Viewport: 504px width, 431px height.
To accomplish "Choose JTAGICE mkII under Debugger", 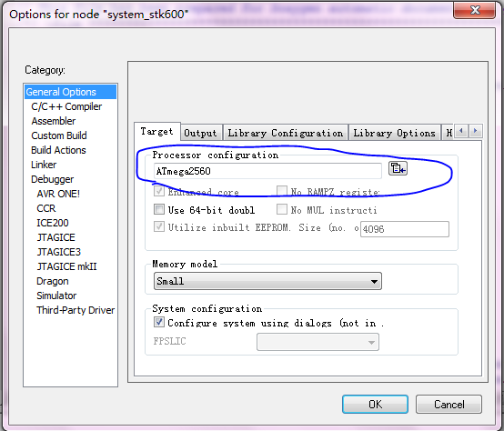I will [66, 266].
